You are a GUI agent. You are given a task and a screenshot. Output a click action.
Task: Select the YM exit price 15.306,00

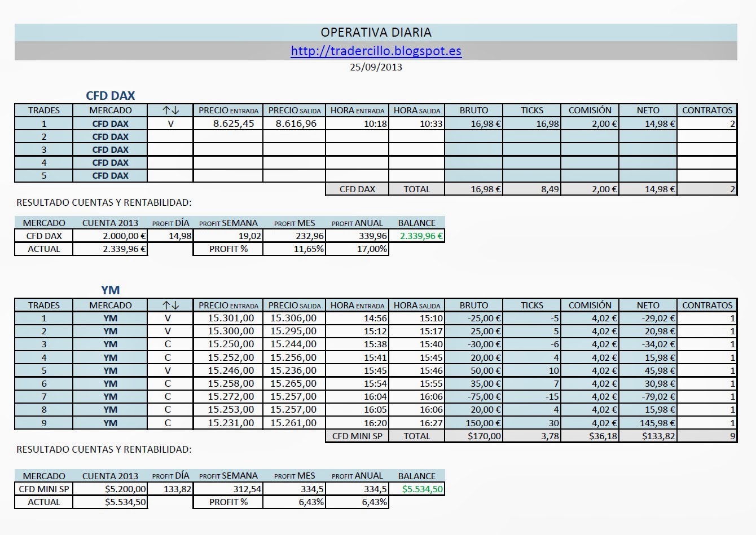tap(293, 318)
